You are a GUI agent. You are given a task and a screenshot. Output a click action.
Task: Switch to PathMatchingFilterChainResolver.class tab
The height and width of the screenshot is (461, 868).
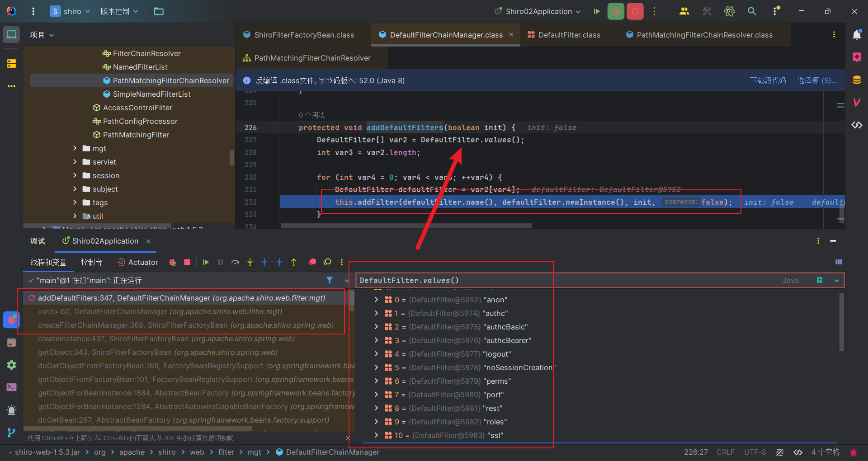coord(699,35)
